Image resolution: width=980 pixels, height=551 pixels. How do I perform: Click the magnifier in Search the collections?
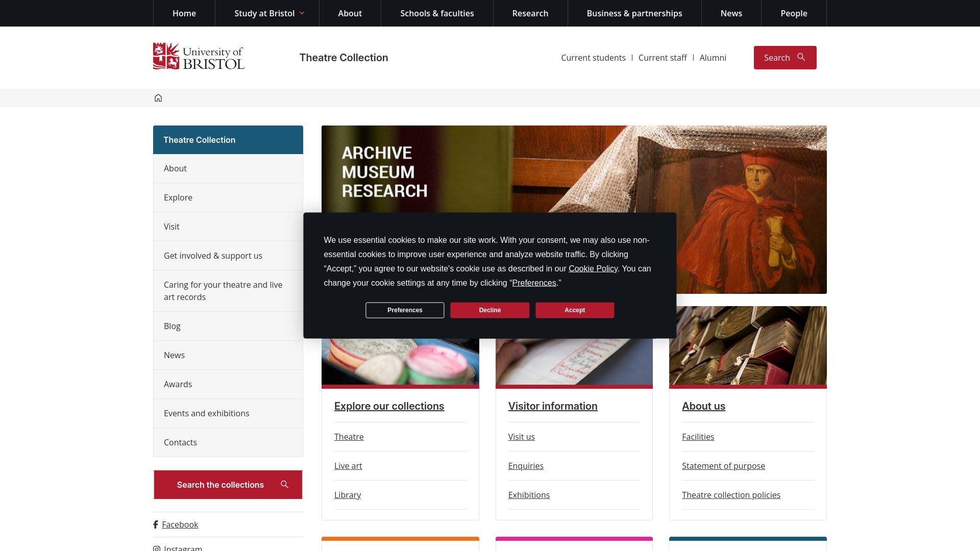(285, 485)
